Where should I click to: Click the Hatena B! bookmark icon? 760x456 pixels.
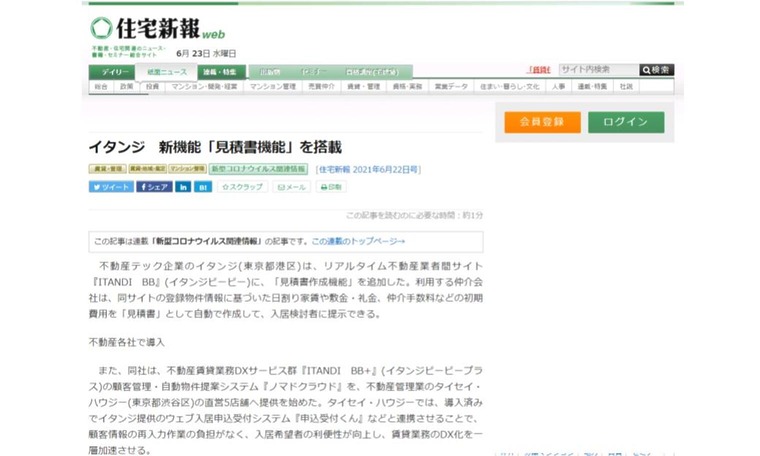pyautogui.click(x=203, y=187)
